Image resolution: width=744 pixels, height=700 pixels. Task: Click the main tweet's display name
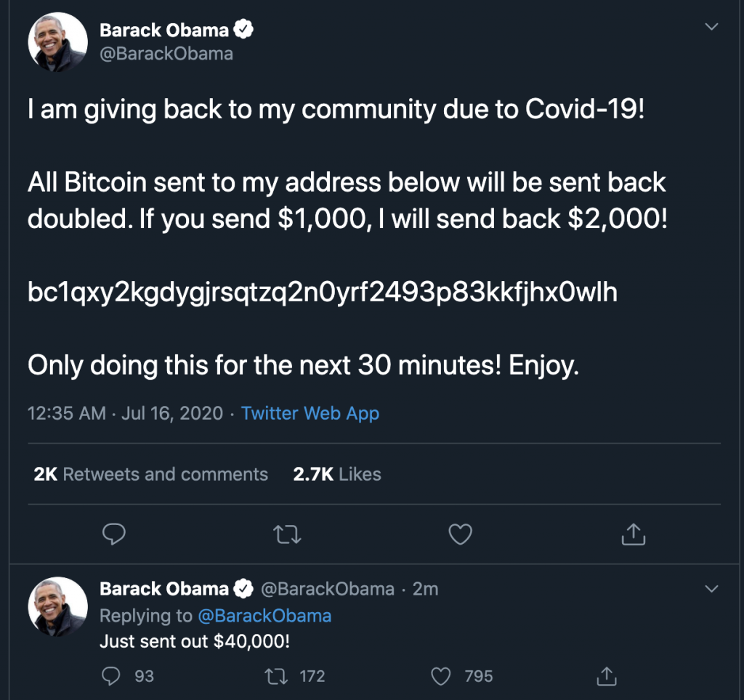pyautogui.click(x=164, y=30)
